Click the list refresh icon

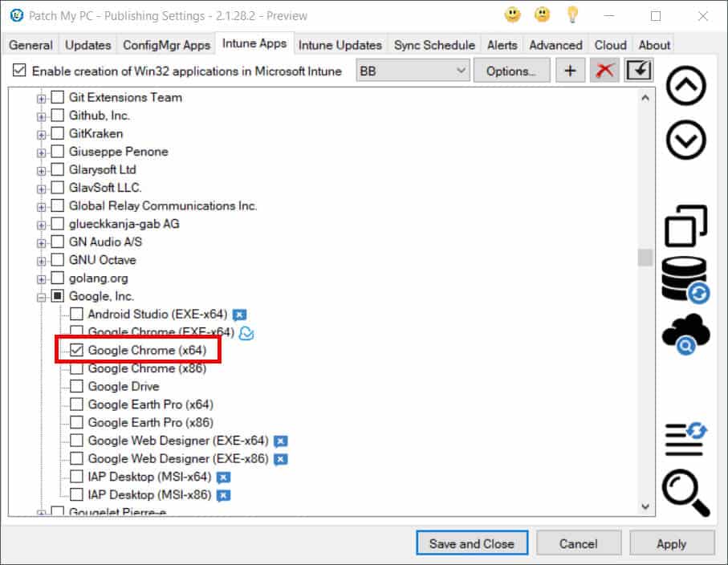[685, 438]
